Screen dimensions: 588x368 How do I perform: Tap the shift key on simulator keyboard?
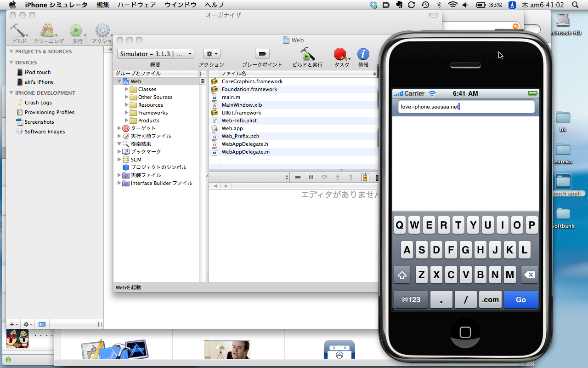tap(402, 275)
